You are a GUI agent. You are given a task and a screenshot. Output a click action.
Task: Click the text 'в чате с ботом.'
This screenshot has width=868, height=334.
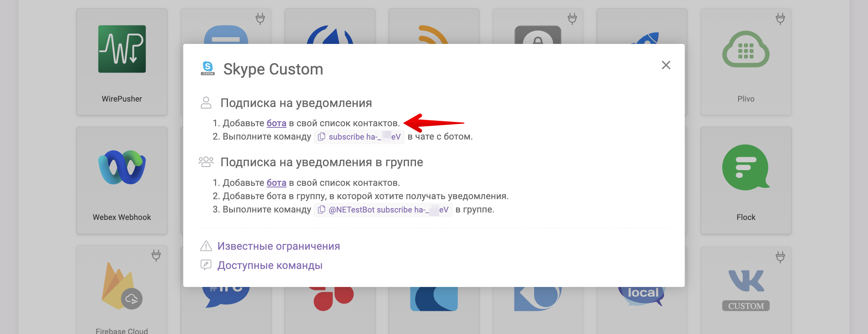click(x=440, y=136)
